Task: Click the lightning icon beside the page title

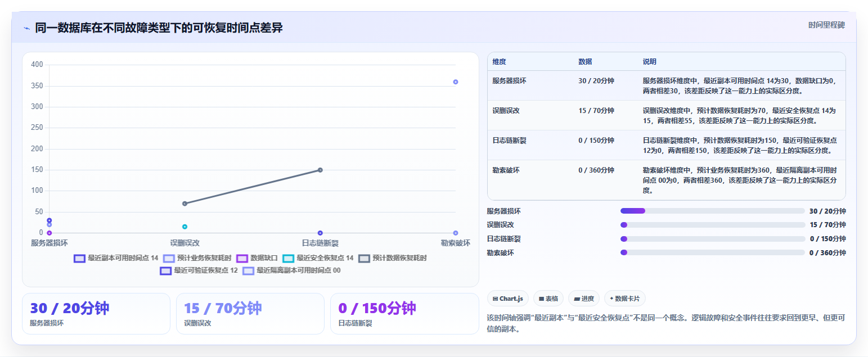Action: point(26,28)
